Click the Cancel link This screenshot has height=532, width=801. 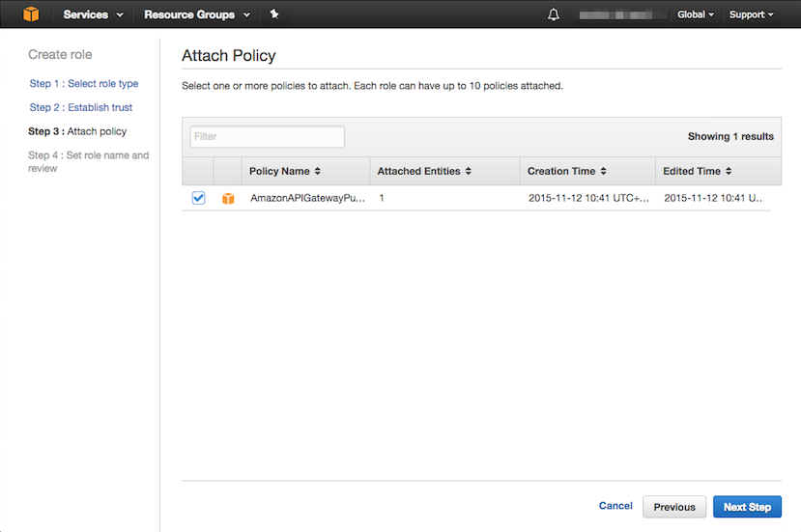[x=615, y=506]
